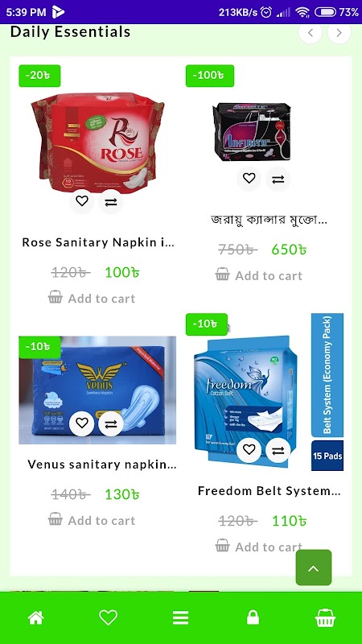Show previous Daily Essentials items
The image size is (362, 644).
click(311, 33)
